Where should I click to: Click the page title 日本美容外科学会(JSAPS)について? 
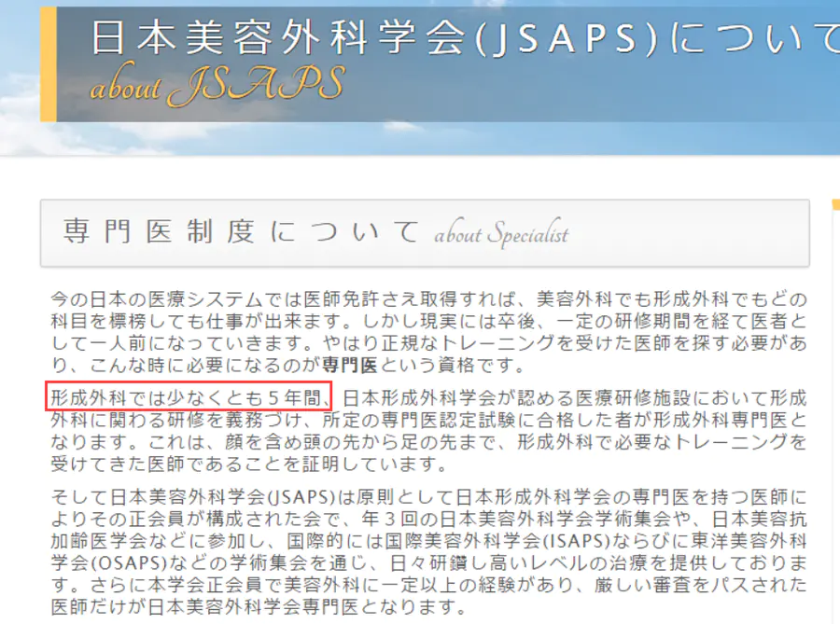tap(465, 37)
